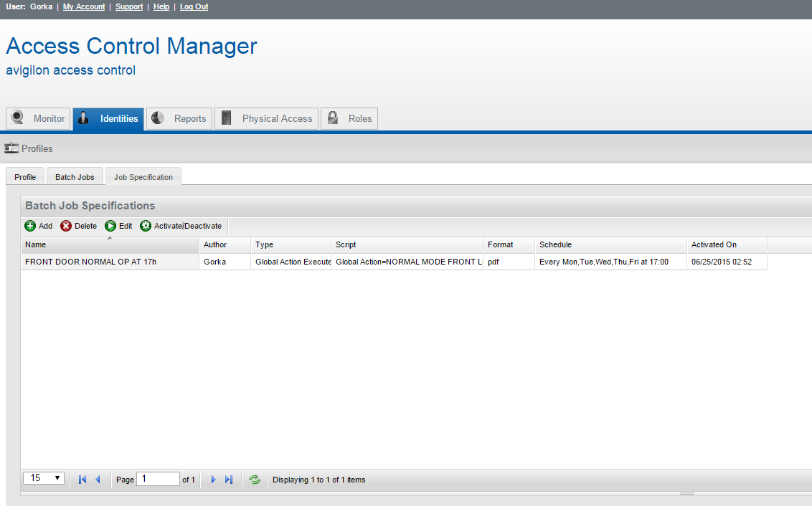Go to the previous page with the arrow icon
812x514 pixels.
coord(98,479)
